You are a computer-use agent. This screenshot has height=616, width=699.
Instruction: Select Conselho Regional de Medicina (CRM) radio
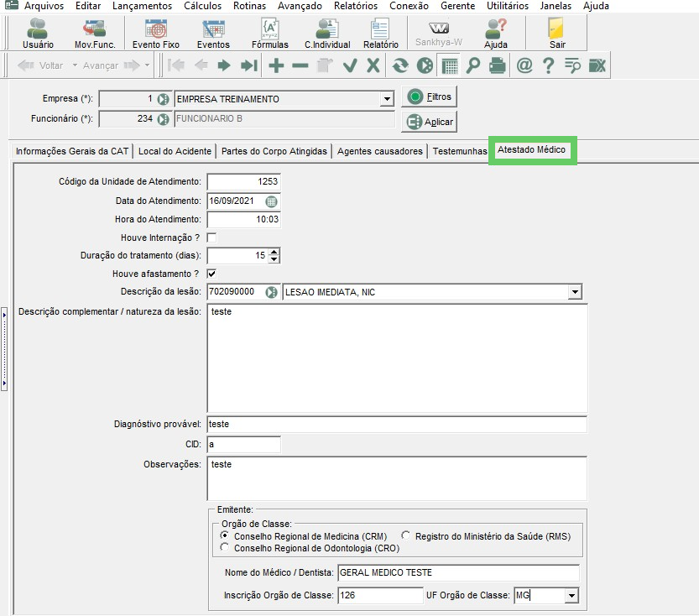pyautogui.click(x=225, y=535)
